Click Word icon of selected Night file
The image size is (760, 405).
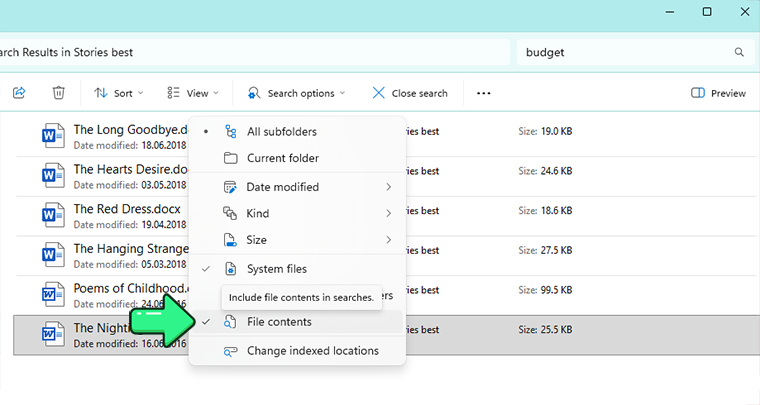[53, 334]
